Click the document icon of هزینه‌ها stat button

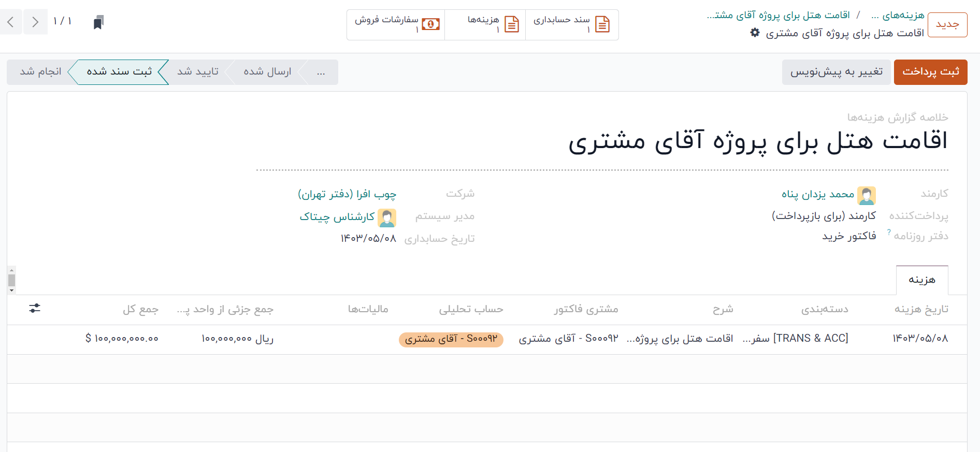pos(512,24)
